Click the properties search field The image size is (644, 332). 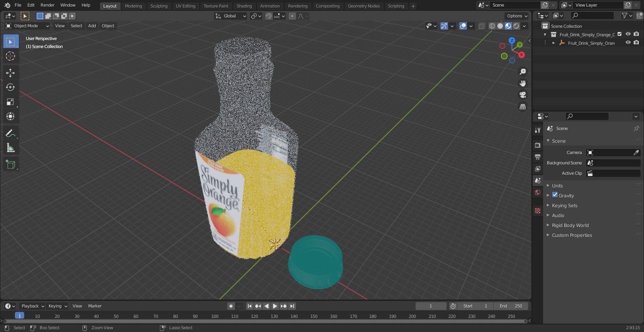pos(587,116)
